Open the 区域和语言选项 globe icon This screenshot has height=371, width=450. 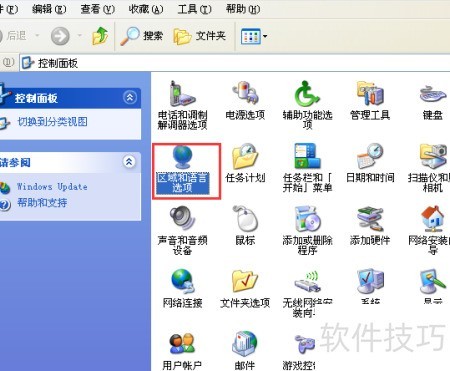click(182, 157)
